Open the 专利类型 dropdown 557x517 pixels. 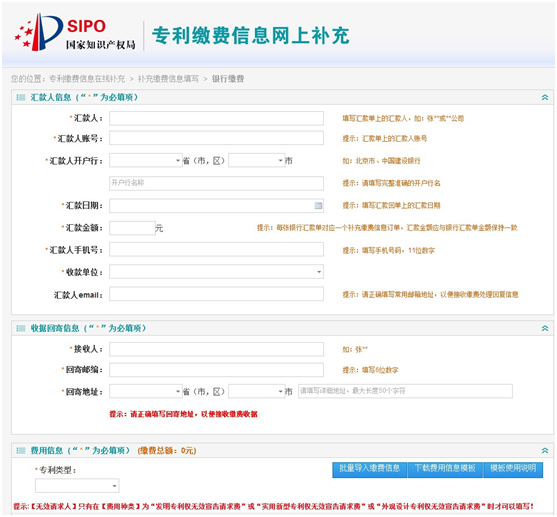(77, 486)
